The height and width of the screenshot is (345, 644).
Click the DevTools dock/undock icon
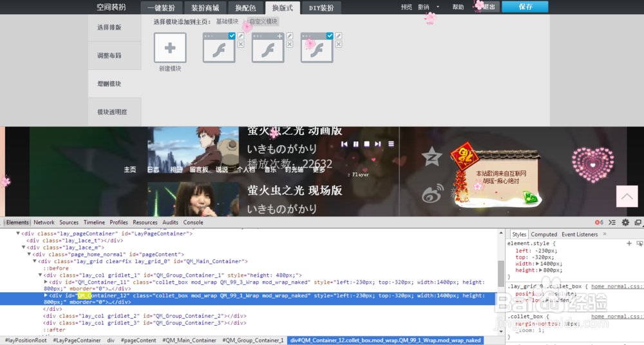[x=638, y=222]
